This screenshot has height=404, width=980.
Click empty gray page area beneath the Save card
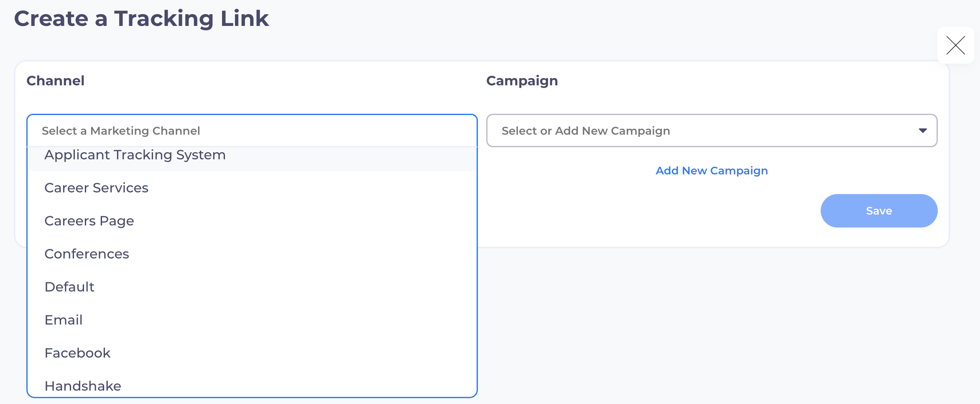click(x=711, y=326)
